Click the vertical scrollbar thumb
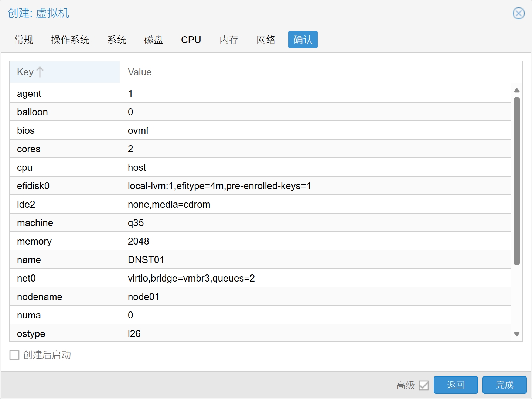This screenshot has width=532, height=399. 516,181
